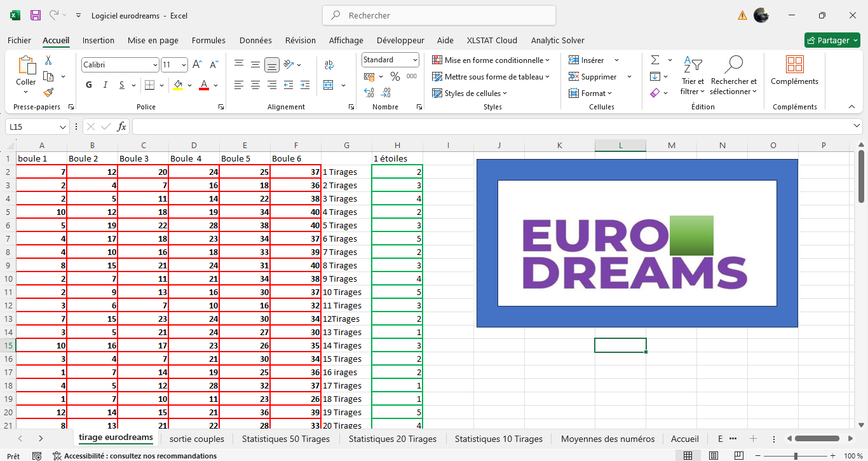Open the Fill down tool in Édition
Image resolution: width=868 pixels, height=461 pixels.
(x=655, y=76)
